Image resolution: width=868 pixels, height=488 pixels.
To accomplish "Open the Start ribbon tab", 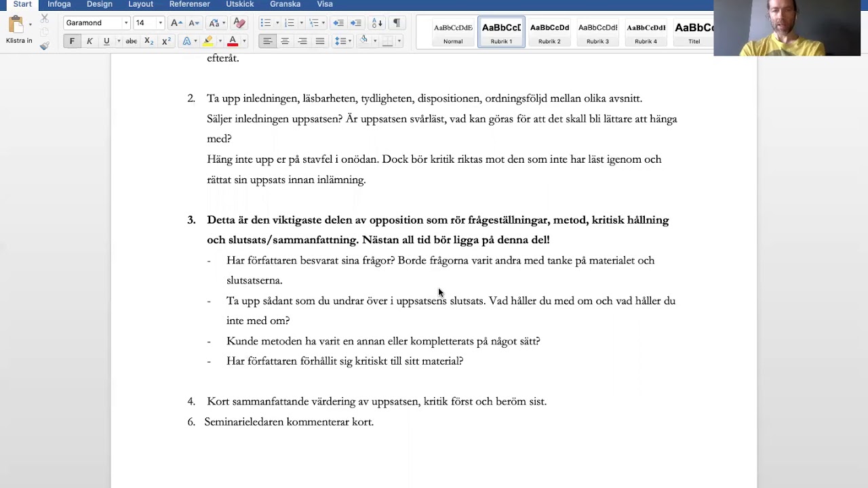I will (22, 4).
